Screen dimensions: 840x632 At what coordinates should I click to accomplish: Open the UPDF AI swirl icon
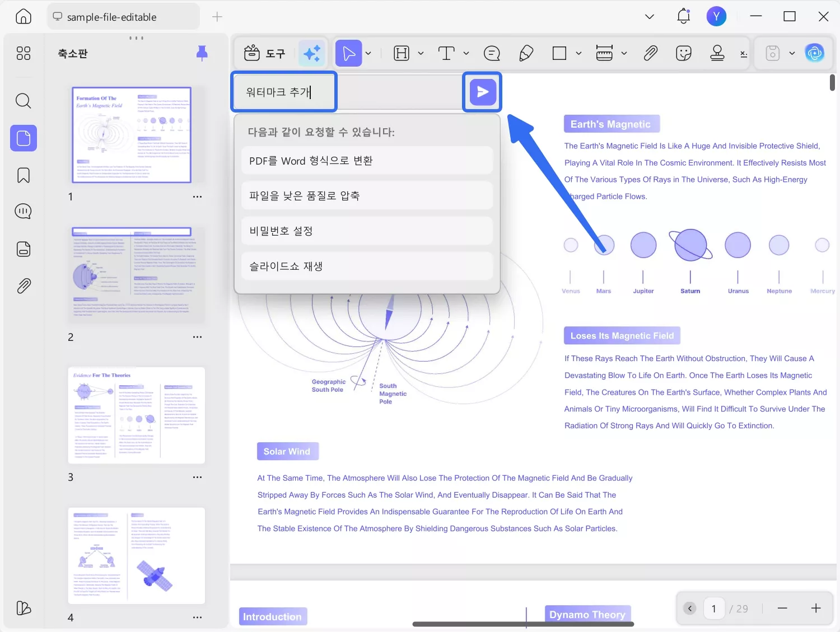815,53
